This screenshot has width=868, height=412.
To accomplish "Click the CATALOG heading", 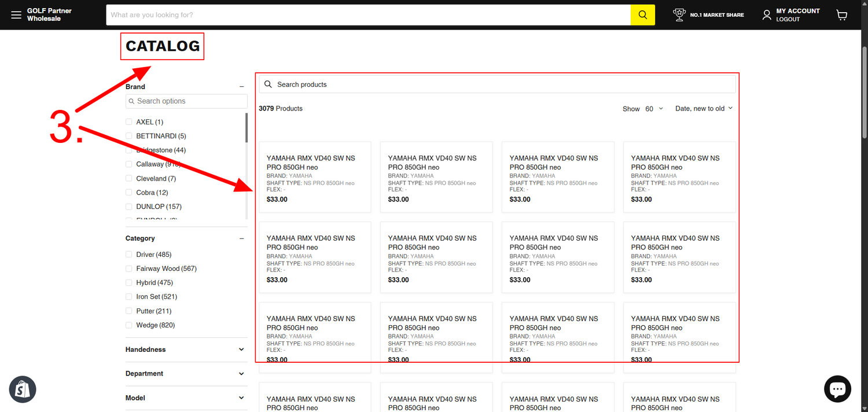I will (x=163, y=46).
